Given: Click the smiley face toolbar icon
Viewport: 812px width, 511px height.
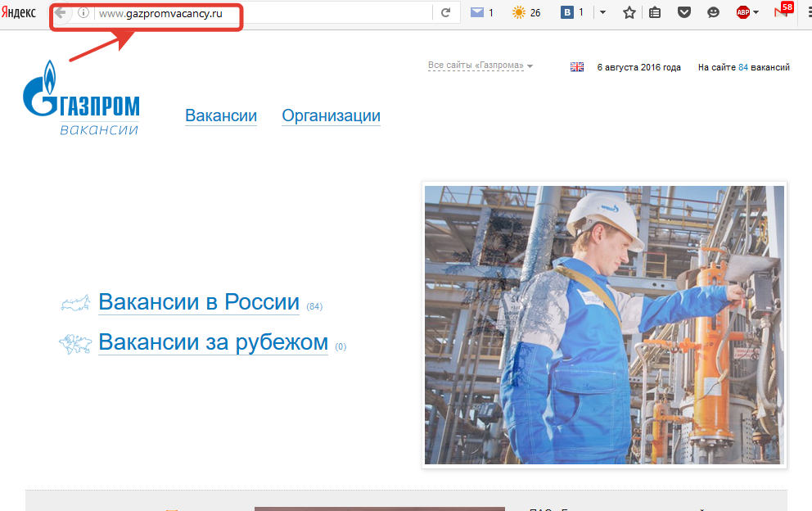Looking at the screenshot, I should coord(713,12).
